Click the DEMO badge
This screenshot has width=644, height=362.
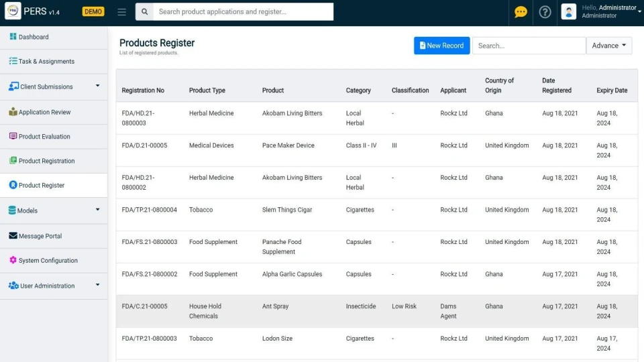pos(93,11)
